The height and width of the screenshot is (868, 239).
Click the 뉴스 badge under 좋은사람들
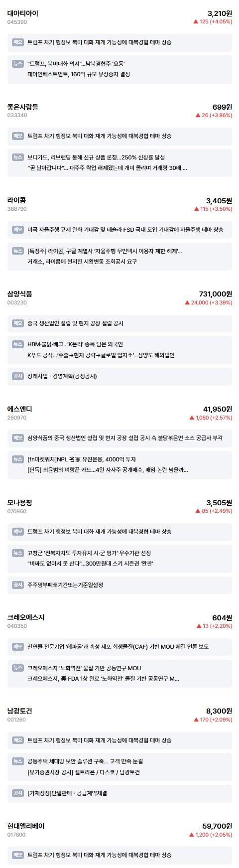(18, 157)
